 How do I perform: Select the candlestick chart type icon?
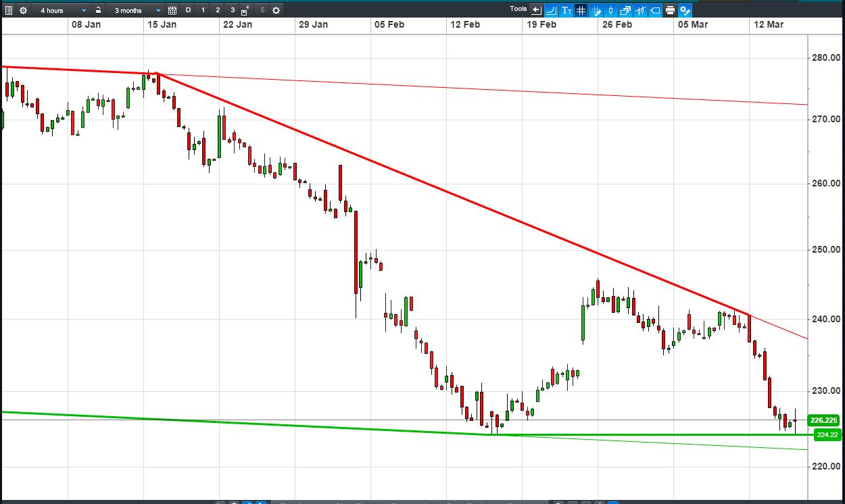tap(610, 10)
